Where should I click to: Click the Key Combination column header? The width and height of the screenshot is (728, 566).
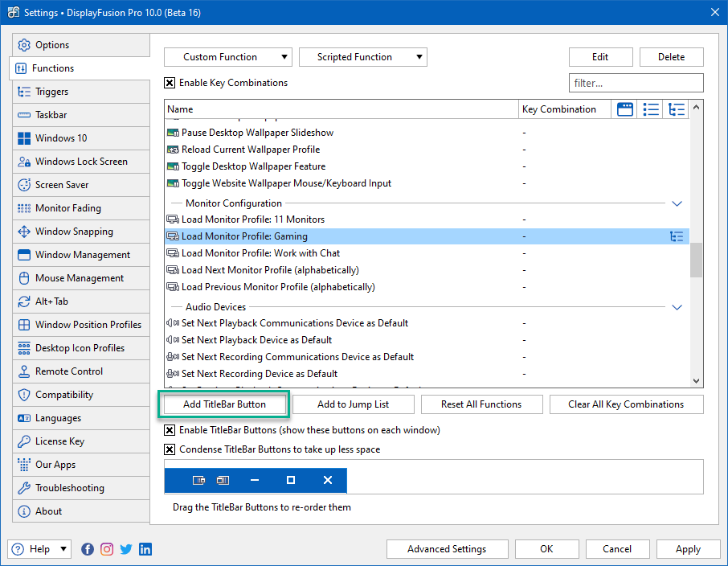tap(565, 109)
